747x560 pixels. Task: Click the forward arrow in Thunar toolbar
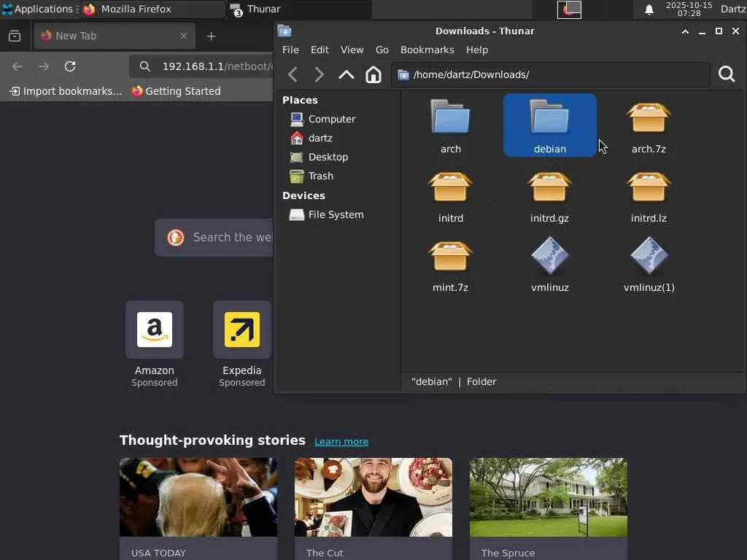[x=319, y=74]
